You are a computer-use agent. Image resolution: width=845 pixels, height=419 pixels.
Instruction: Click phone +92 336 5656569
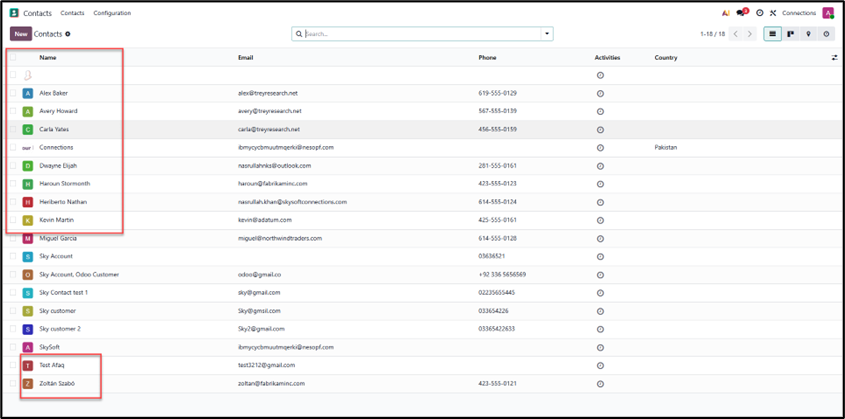tap(502, 275)
